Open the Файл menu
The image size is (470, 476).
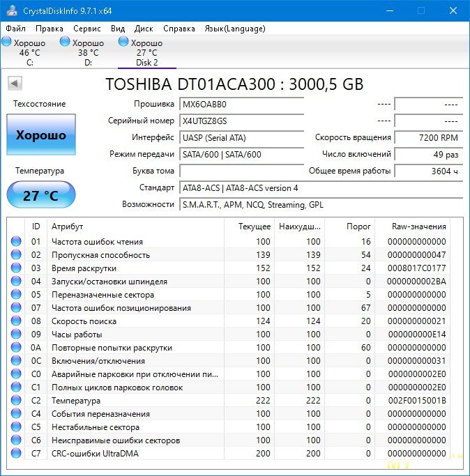pyautogui.click(x=15, y=29)
